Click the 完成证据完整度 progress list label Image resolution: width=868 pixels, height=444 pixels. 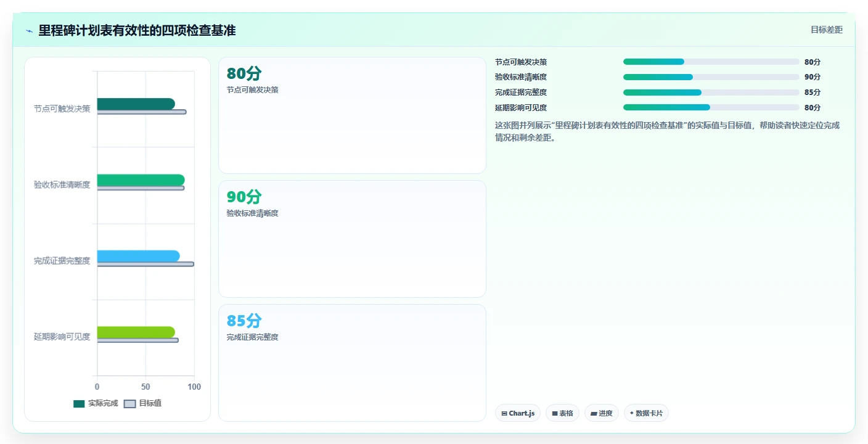[x=521, y=92]
